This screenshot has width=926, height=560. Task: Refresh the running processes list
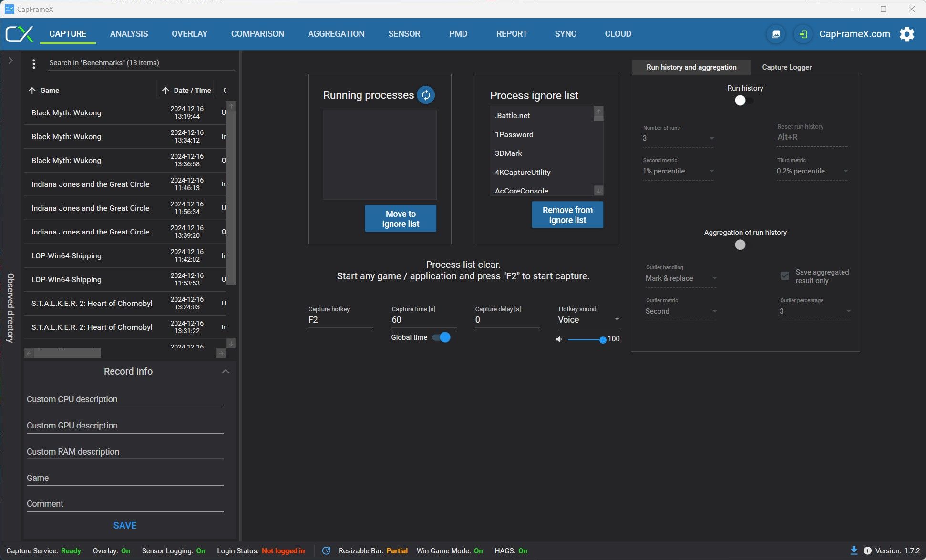point(426,95)
